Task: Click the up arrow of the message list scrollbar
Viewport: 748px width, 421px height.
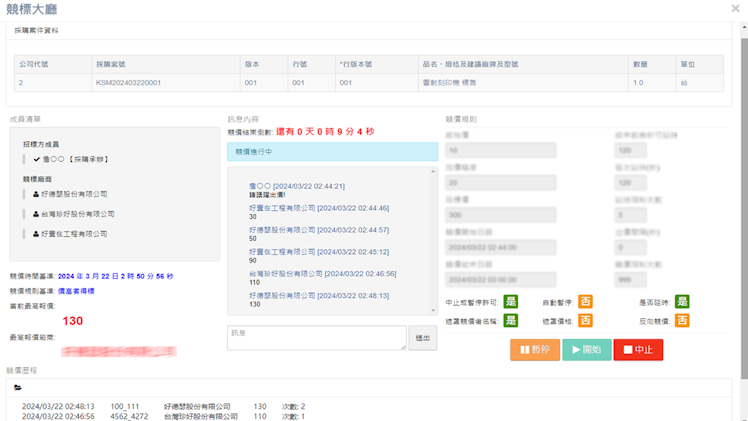Action: pyautogui.click(x=433, y=171)
